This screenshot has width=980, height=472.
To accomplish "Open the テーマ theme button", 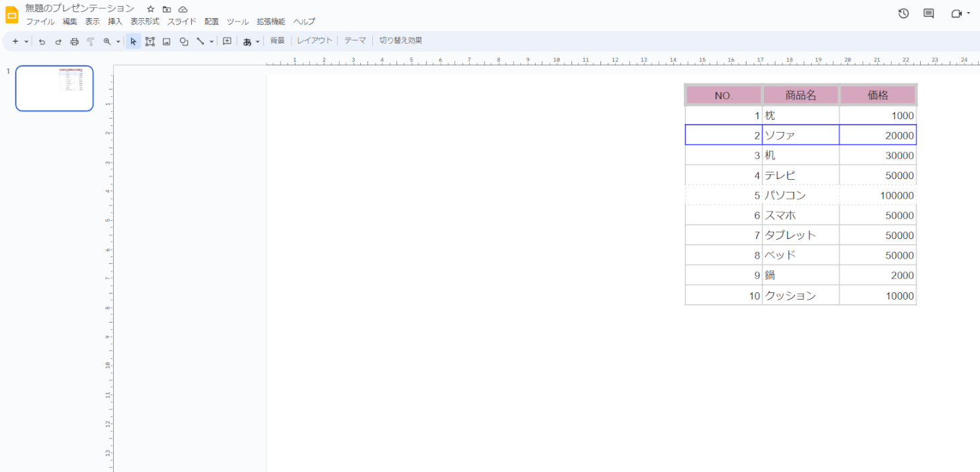I will click(x=355, y=40).
